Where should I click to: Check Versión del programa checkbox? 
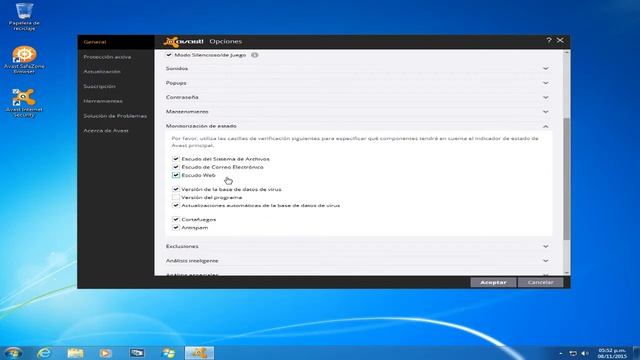[x=176, y=197]
